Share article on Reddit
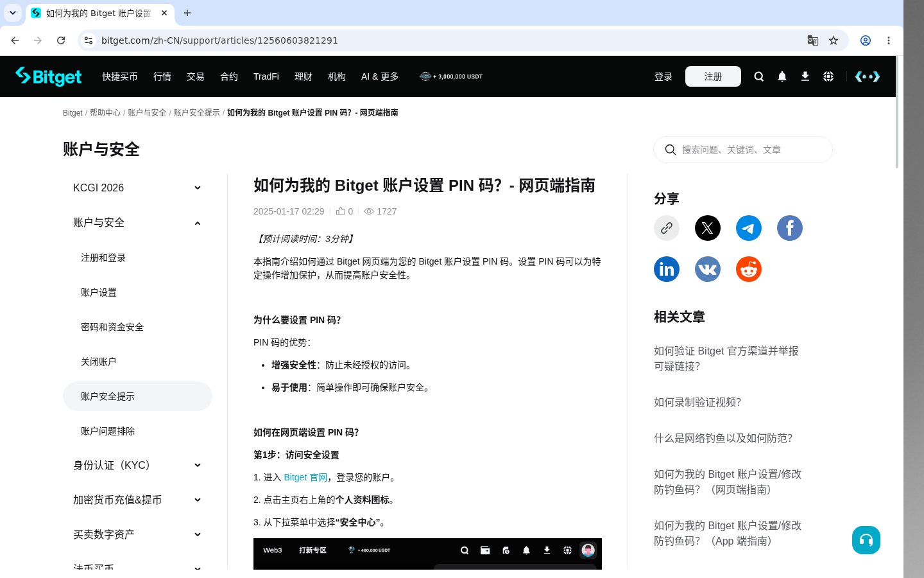Image resolution: width=924 pixels, height=578 pixels. pyautogui.click(x=749, y=269)
